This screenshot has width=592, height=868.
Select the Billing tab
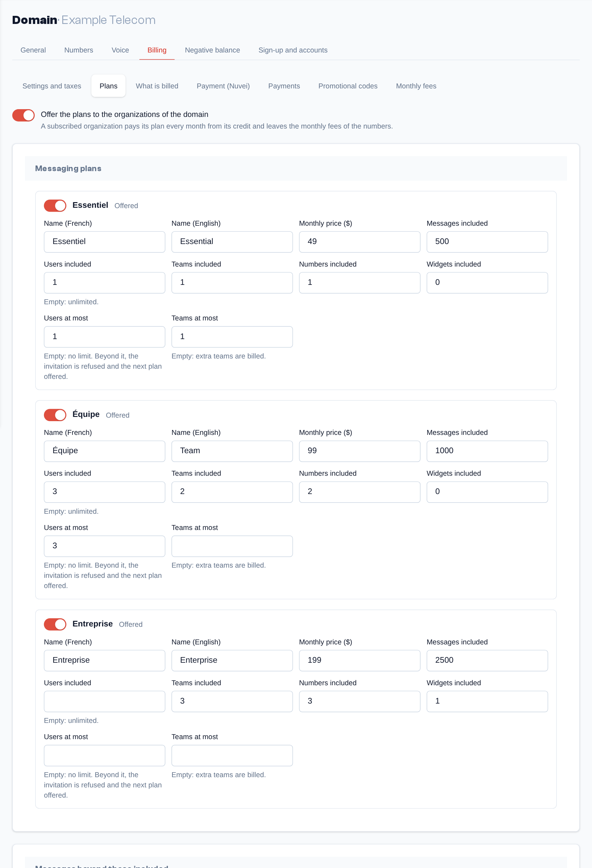pos(157,50)
